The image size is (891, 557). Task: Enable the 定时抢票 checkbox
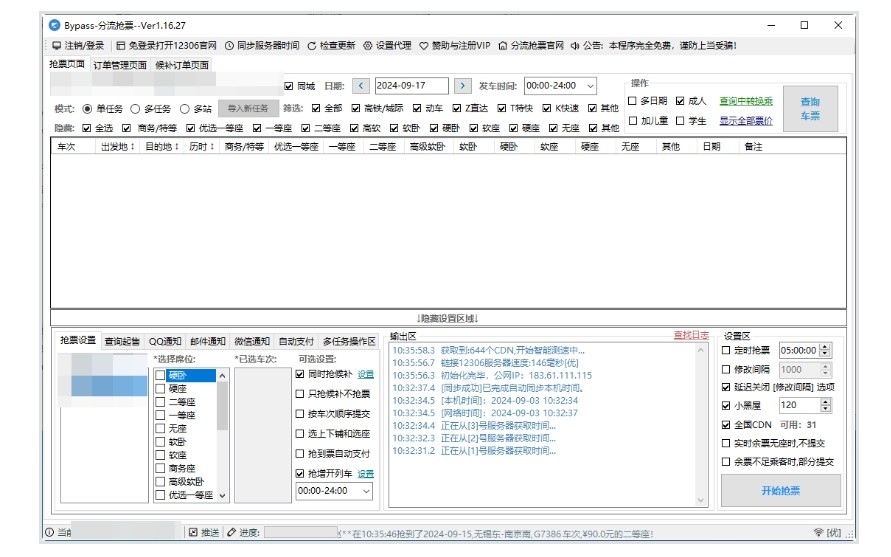pyautogui.click(x=727, y=350)
